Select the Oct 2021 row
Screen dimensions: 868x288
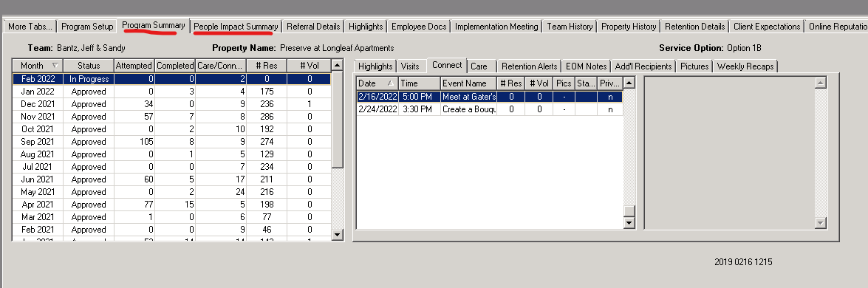[171, 129]
